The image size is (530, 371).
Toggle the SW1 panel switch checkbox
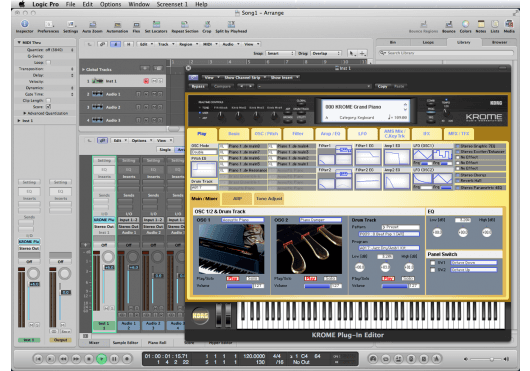[x=433, y=263]
